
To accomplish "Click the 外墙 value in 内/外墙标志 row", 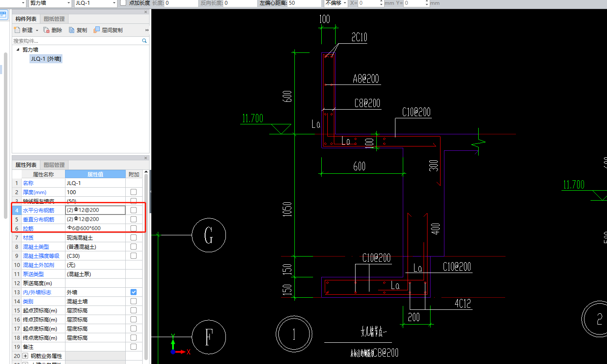I will 95,292.
